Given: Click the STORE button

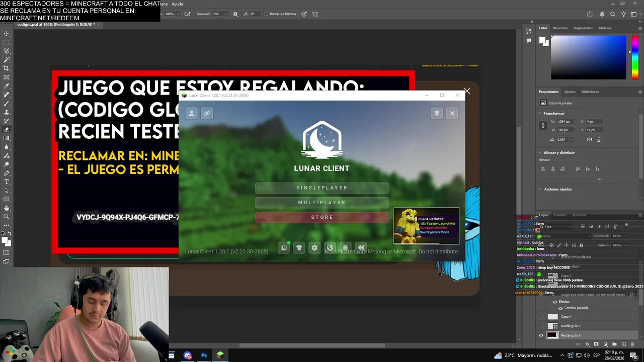Looking at the screenshot, I should tap(322, 217).
